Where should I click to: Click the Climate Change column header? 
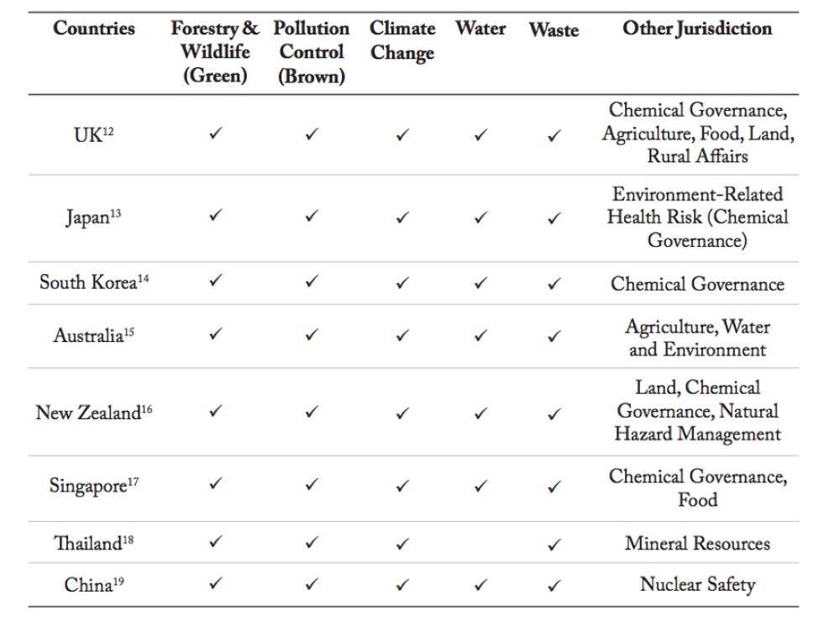tap(402, 40)
